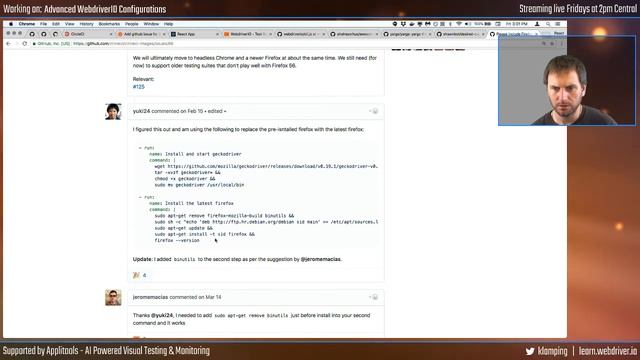Open the Apple menu
Screen dimensions: 640x360
[11, 24]
